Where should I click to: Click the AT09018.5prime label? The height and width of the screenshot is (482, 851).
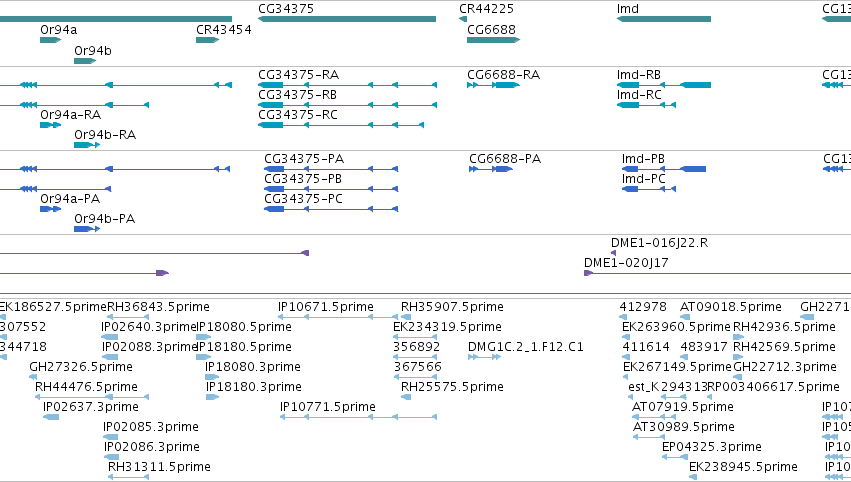click(x=731, y=307)
